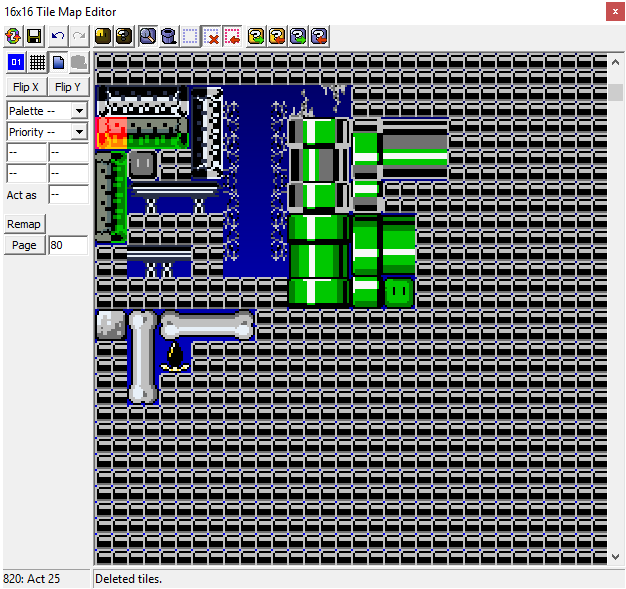
Task: Click the blue question block with red arrow
Action: tap(319, 36)
